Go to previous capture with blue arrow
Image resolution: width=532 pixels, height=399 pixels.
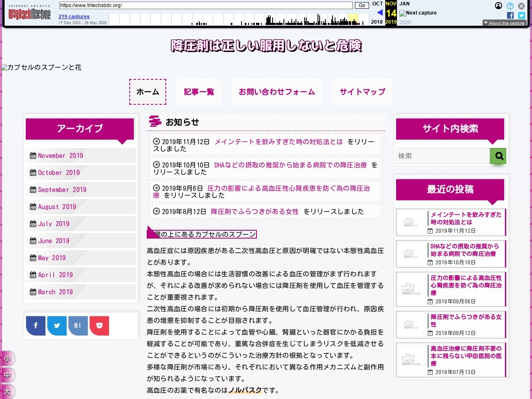[379, 12]
